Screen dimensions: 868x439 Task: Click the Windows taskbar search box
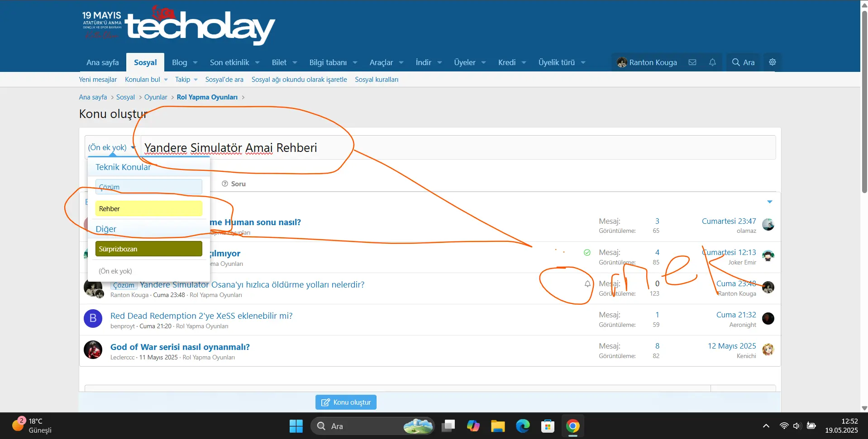372,426
